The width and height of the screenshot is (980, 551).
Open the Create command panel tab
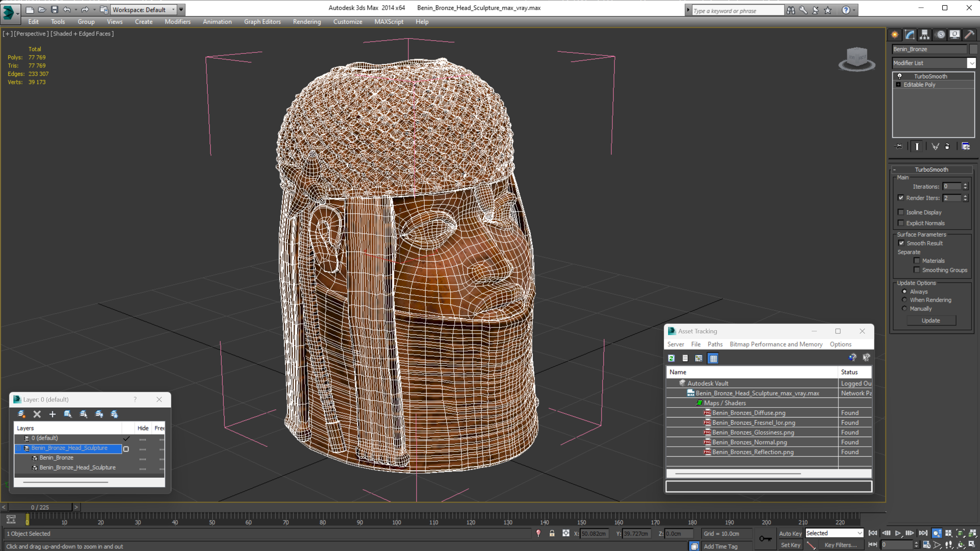[x=895, y=35]
